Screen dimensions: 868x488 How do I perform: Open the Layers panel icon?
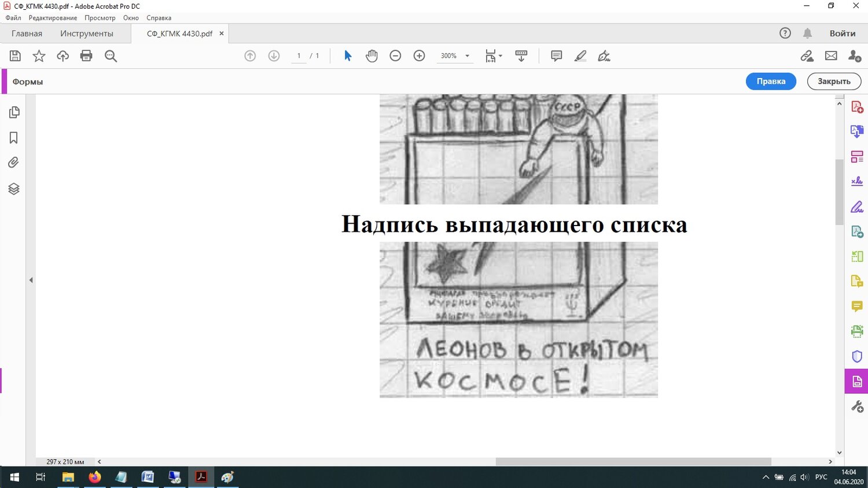click(14, 189)
